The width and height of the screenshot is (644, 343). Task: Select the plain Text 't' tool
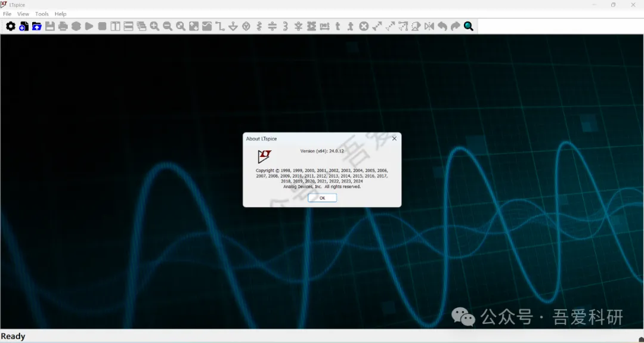click(x=338, y=26)
